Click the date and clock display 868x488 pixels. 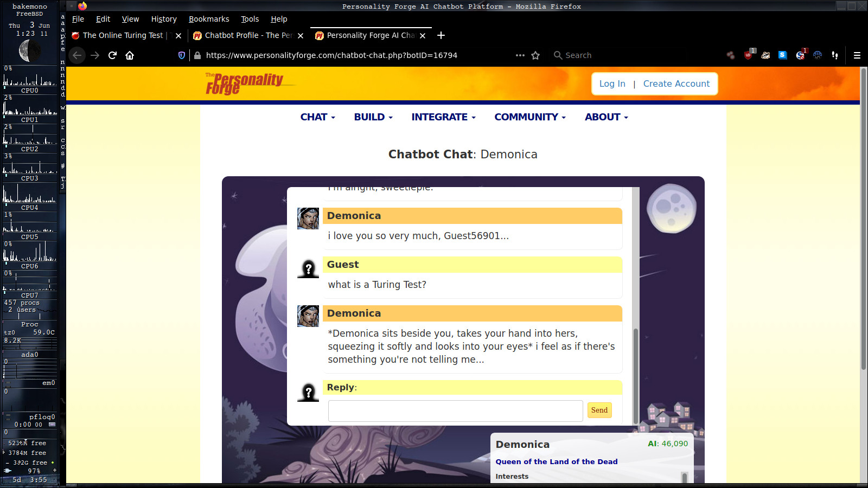tap(29, 29)
